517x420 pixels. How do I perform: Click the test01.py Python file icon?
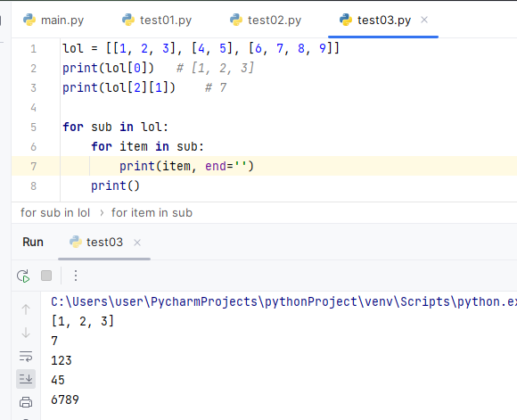click(x=128, y=20)
